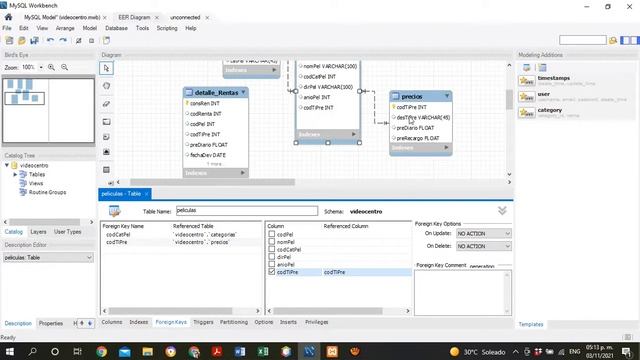
Task: Check the codCatPel column checkbox
Action: (x=272, y=249)
